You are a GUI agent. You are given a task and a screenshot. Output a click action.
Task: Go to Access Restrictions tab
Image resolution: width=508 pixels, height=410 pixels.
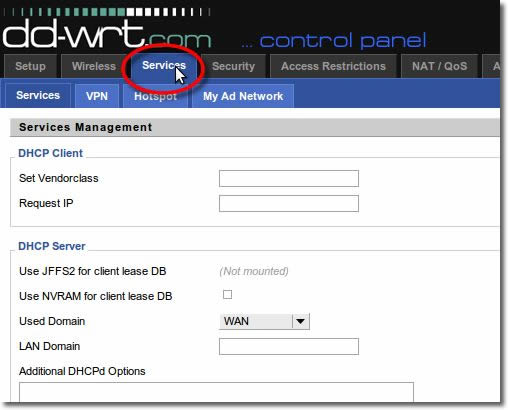(x=333, y=66)
